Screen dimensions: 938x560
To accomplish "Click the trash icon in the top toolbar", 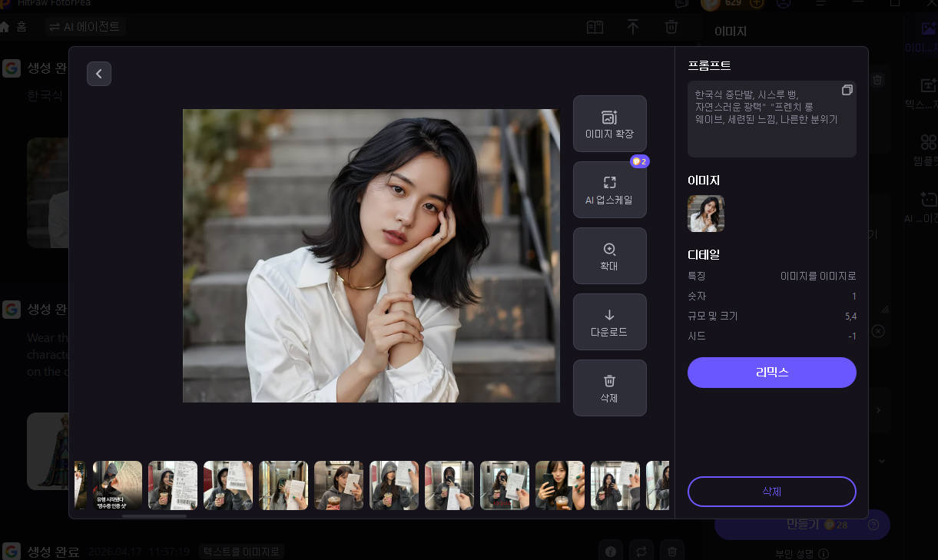I will 671,27.
